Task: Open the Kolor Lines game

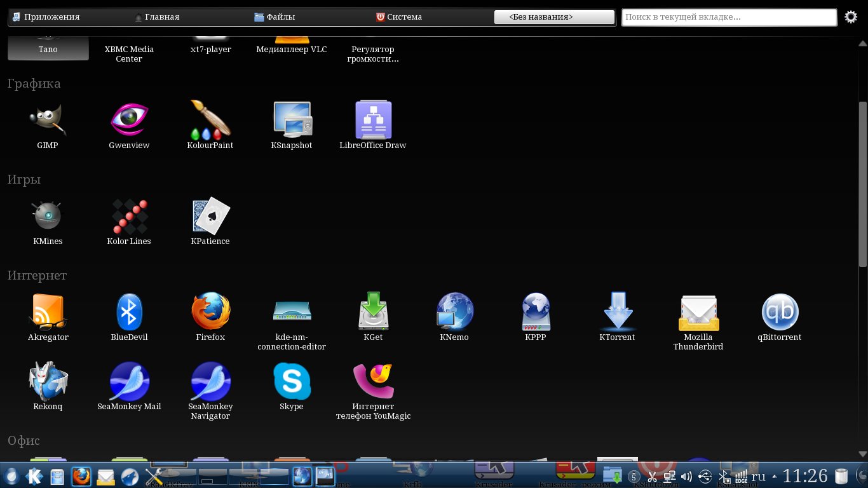Action: [129, 222]
